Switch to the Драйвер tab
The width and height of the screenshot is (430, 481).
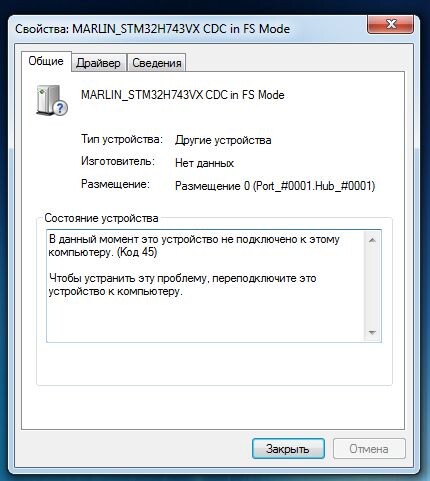(x=99, y=63)
